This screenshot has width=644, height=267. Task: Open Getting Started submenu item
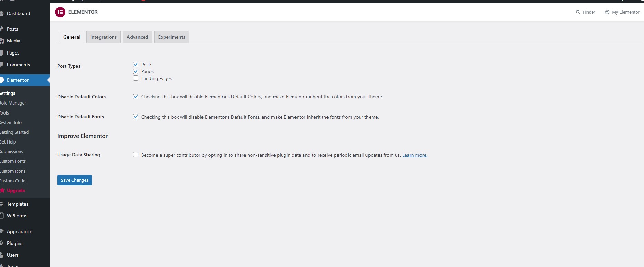click(x=14, y=132)
